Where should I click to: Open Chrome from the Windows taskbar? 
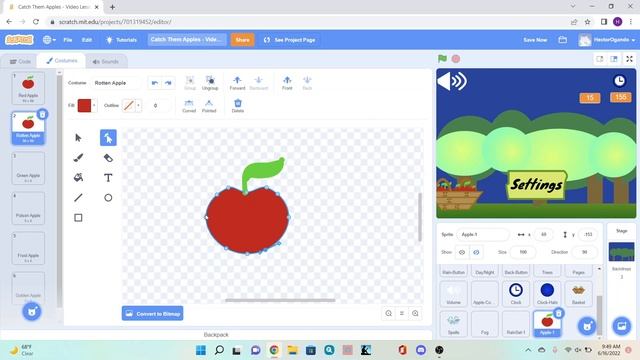274,350
